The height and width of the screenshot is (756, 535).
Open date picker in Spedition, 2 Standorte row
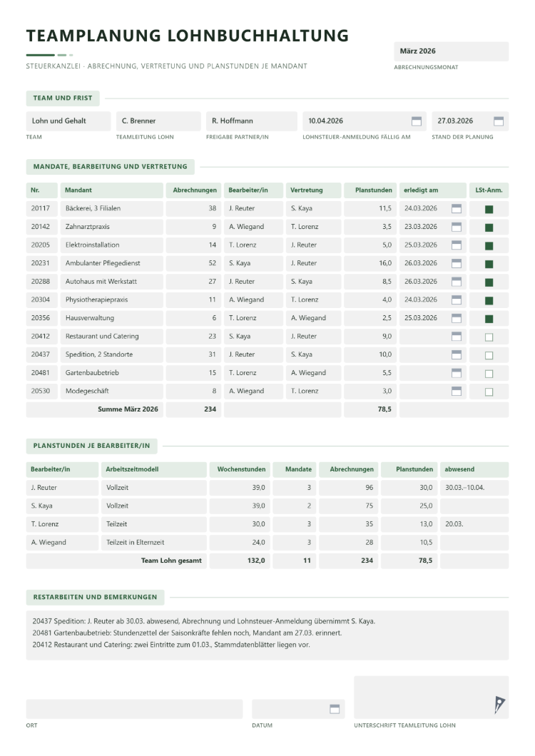[x=457, y=354]
